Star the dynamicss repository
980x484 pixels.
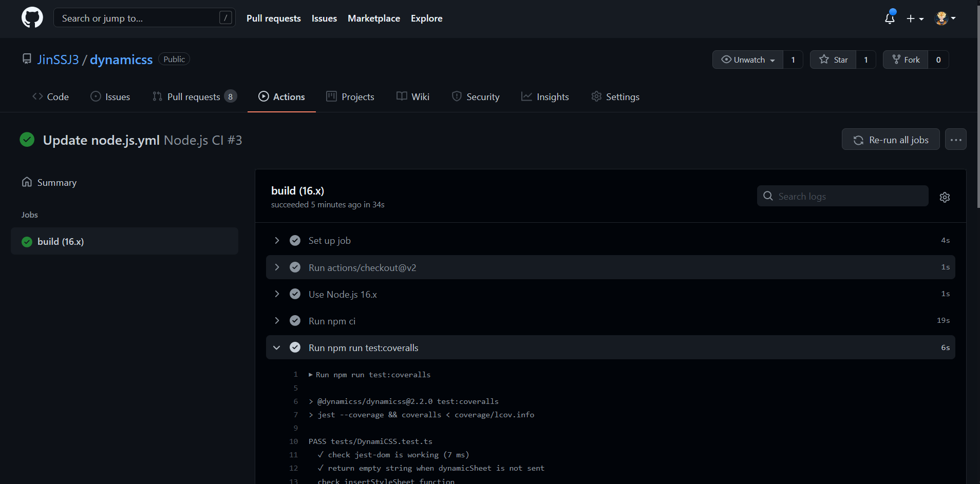click(x=833, y=60)
